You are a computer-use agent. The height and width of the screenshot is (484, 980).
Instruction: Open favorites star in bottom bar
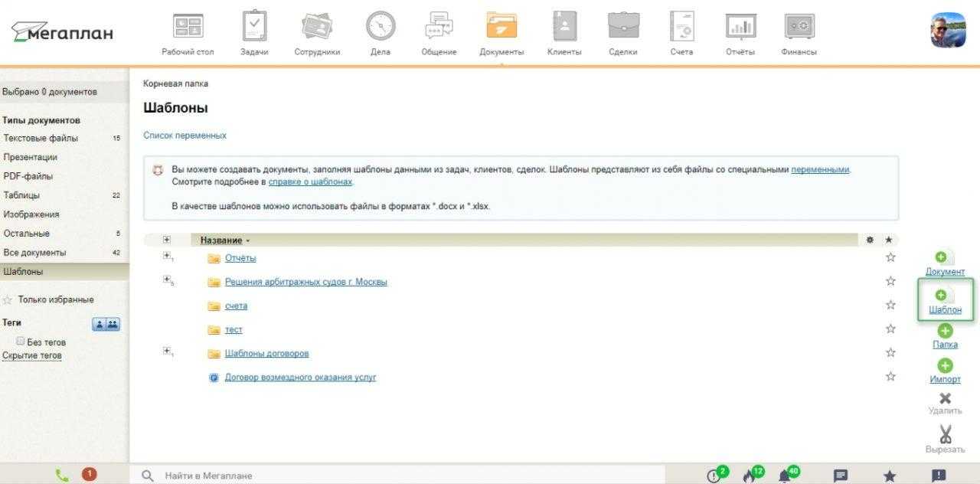[x=890, y=476]
